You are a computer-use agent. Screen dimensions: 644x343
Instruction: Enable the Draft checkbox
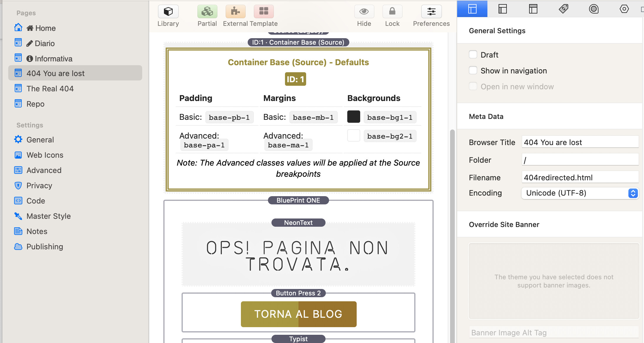(x=473, y=55)
